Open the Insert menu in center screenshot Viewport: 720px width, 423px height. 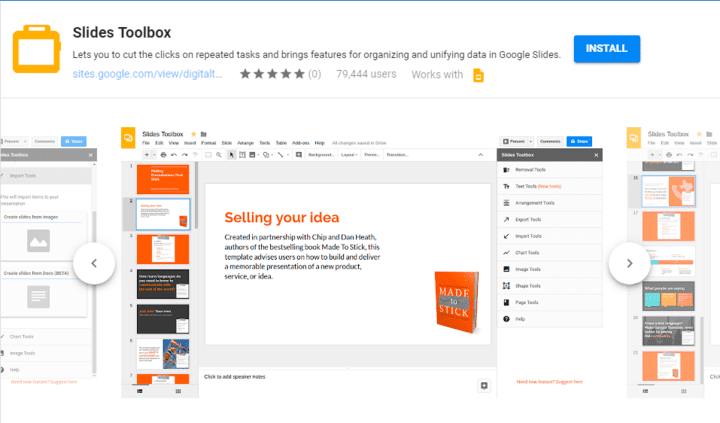(190, 143)
